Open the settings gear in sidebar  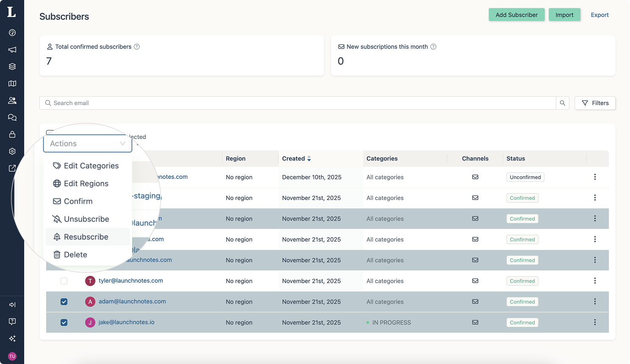(12, 151)
